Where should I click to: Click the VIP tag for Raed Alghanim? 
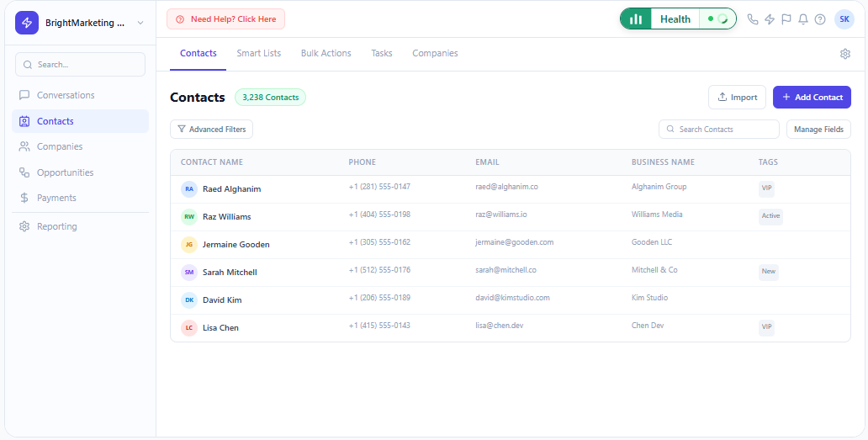pyautogui.click(x=766, y=188)
